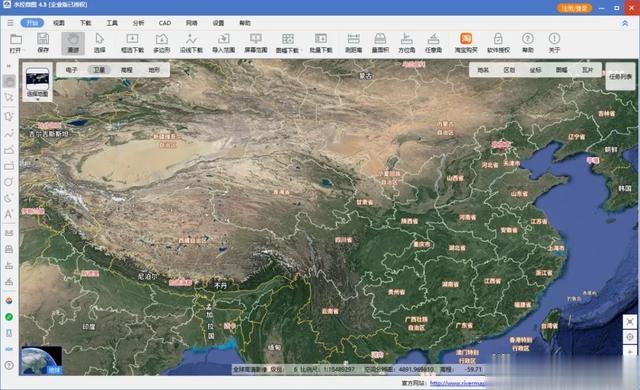Click the globe overview thumbnail
This screenshot has height=390, width=640.
[42, 360]
